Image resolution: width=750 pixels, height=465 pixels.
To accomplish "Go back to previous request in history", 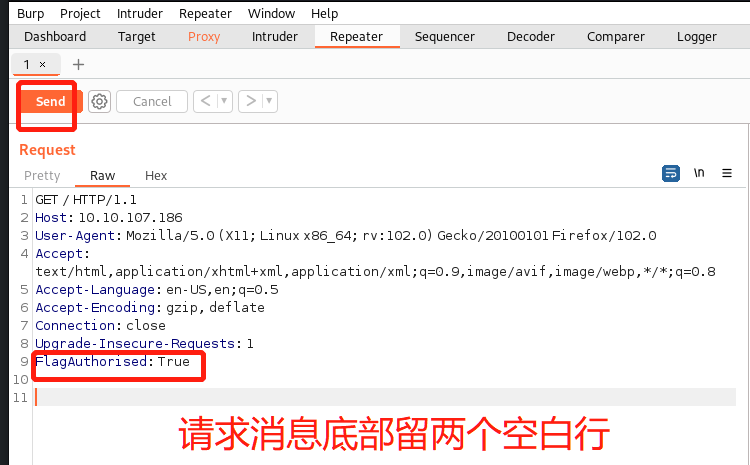I will [204, 101].
